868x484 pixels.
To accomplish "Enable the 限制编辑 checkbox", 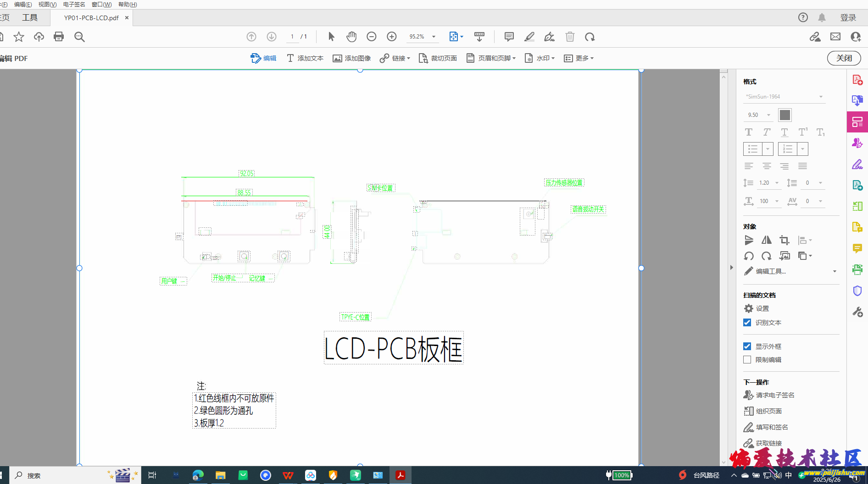I will pyautogui.click(x=747, y=360).
